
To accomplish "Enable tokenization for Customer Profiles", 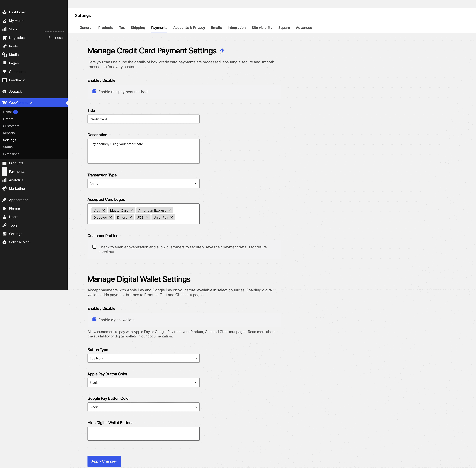I will [x=94, y=247].
